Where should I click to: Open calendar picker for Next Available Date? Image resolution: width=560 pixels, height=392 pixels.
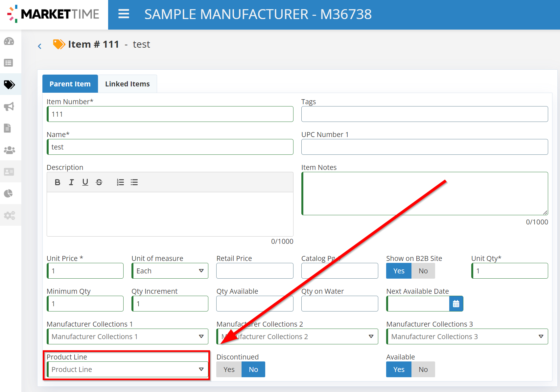pyautogui.click(x=456, y=304)
